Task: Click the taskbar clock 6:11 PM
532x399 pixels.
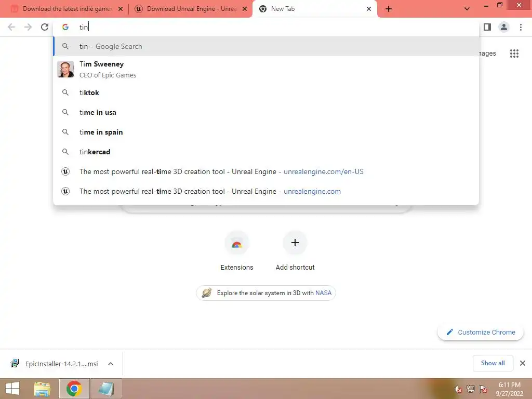Action: tap(509, 389)
